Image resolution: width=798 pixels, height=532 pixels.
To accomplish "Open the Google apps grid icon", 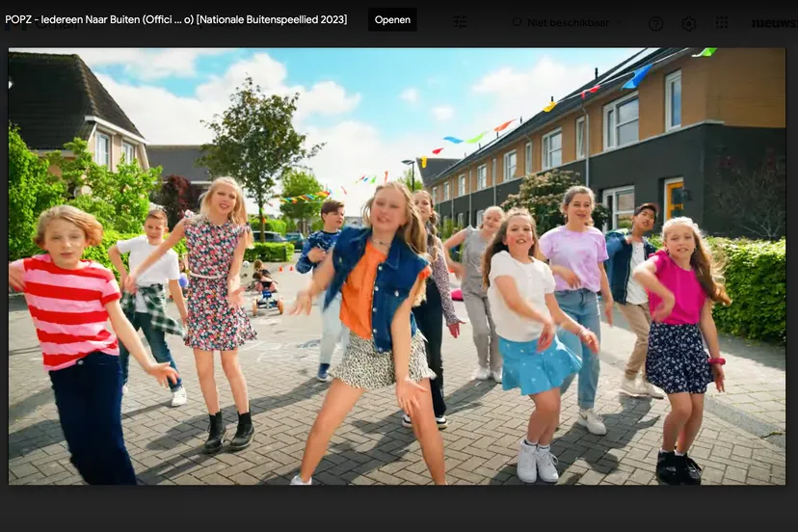I will pos(722,22).
